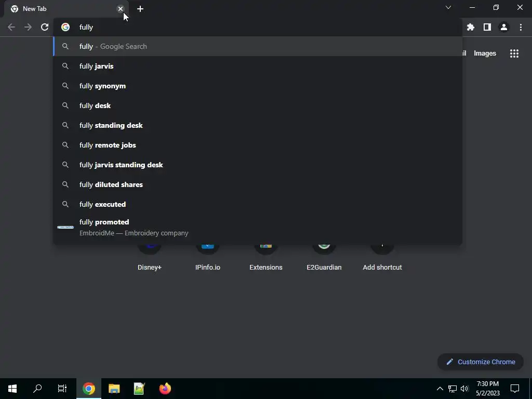Open the IPinfo.io shortcut
Viewport: 532px width, 399px height.
(208, 258)
